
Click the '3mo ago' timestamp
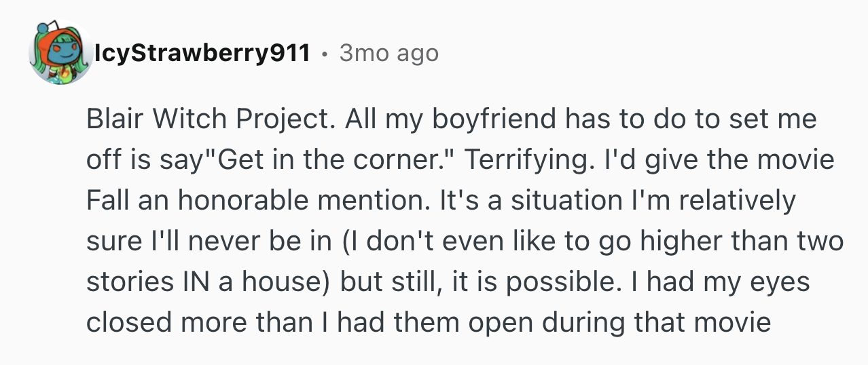388,53
